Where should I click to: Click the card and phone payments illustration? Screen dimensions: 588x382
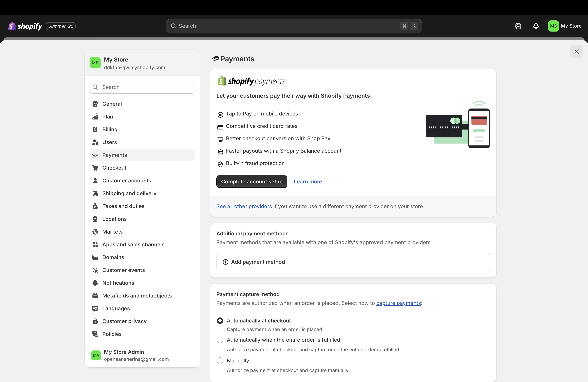click(458, 125)
